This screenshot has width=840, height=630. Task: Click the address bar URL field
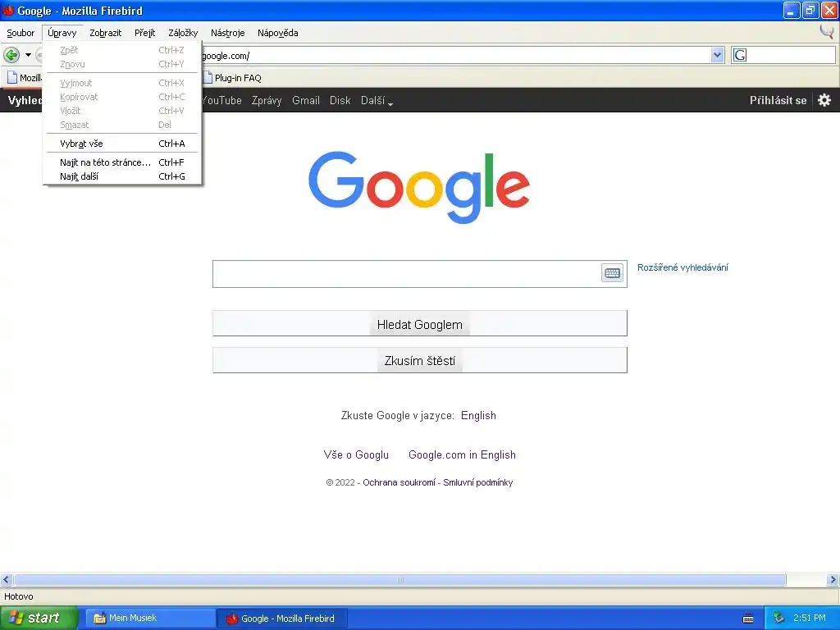455,55
